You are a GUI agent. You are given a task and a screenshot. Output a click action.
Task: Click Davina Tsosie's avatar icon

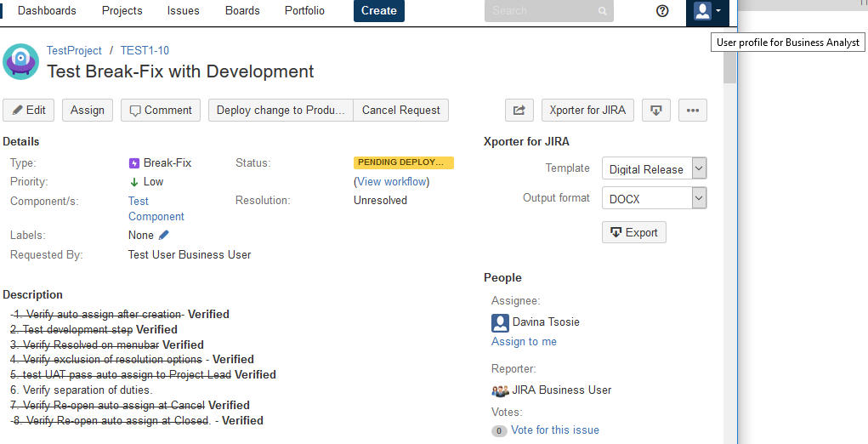coord(501,322)
